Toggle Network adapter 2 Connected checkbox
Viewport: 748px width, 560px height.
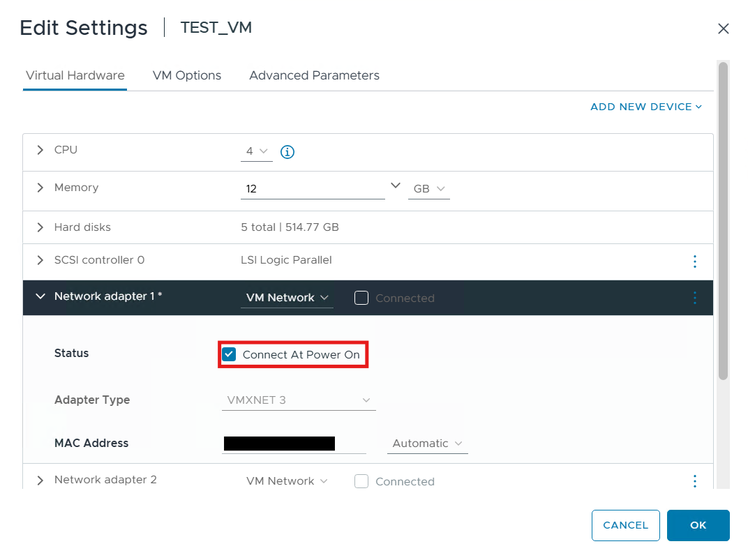361,481
